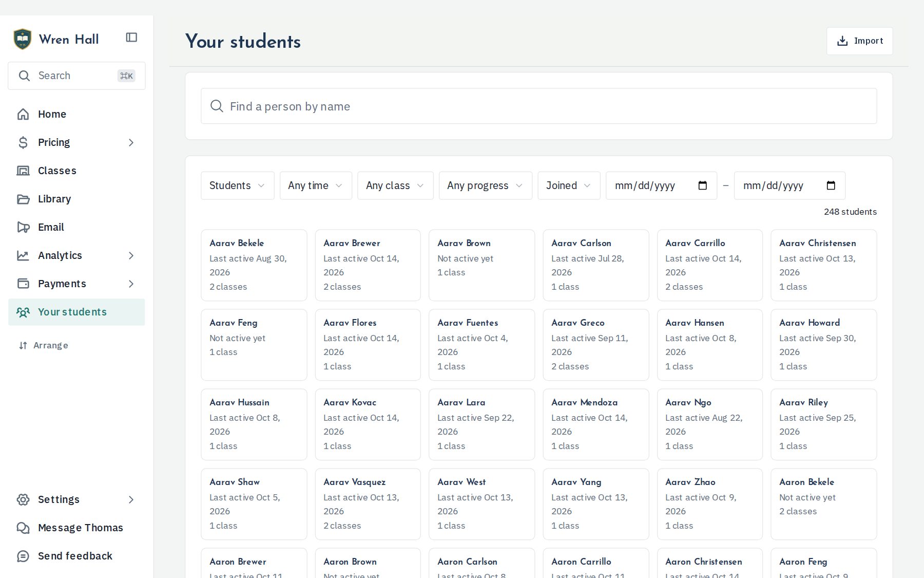The height and width of the screenshot is (578, 924).
Task: Click the Message Thomas chat icon
Action: coord(23,528)
